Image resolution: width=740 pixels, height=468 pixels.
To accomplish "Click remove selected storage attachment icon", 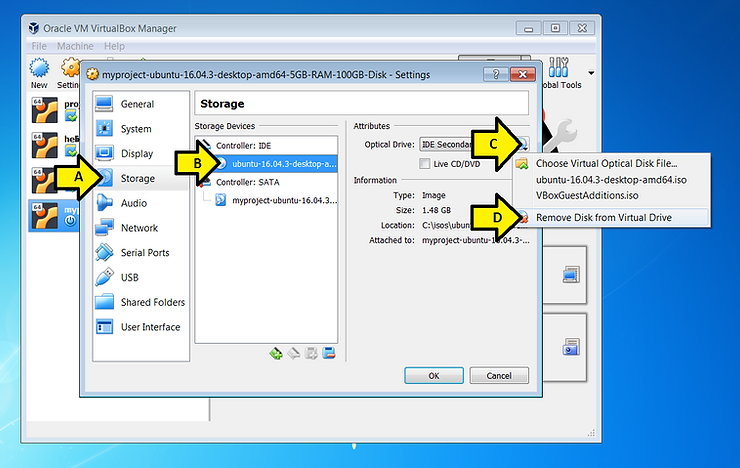I will pyautogui.click(x=329, y=353).
